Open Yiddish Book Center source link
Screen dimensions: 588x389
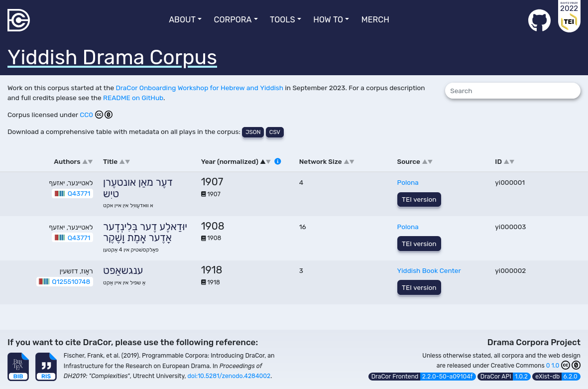tap(429, 271)
